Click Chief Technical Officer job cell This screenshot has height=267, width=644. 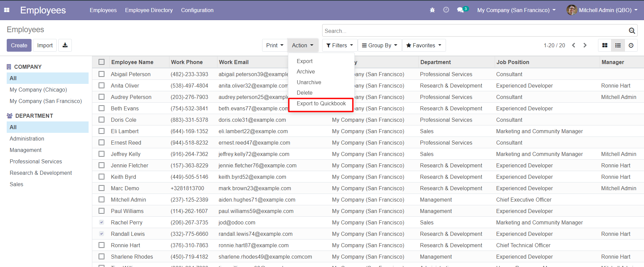(523, 245)
